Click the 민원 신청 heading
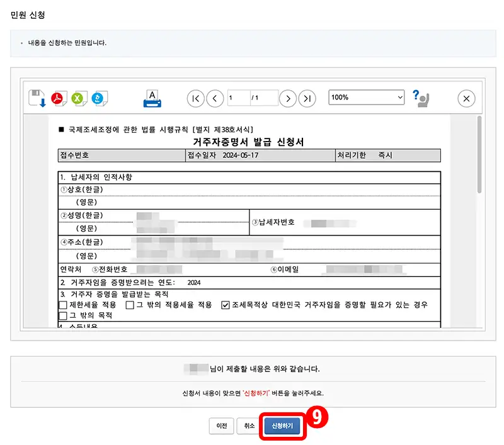Screen dimensions: 504x445 (x=28, y=14)
